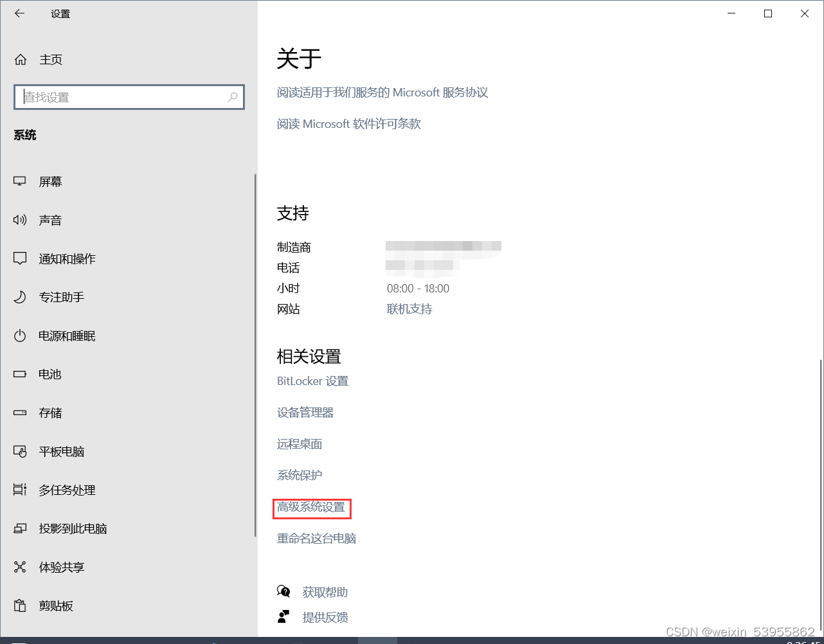The image size is (824, 644).
Task: Go to 投影到此电脑 settings
Action: pos(128,529)
